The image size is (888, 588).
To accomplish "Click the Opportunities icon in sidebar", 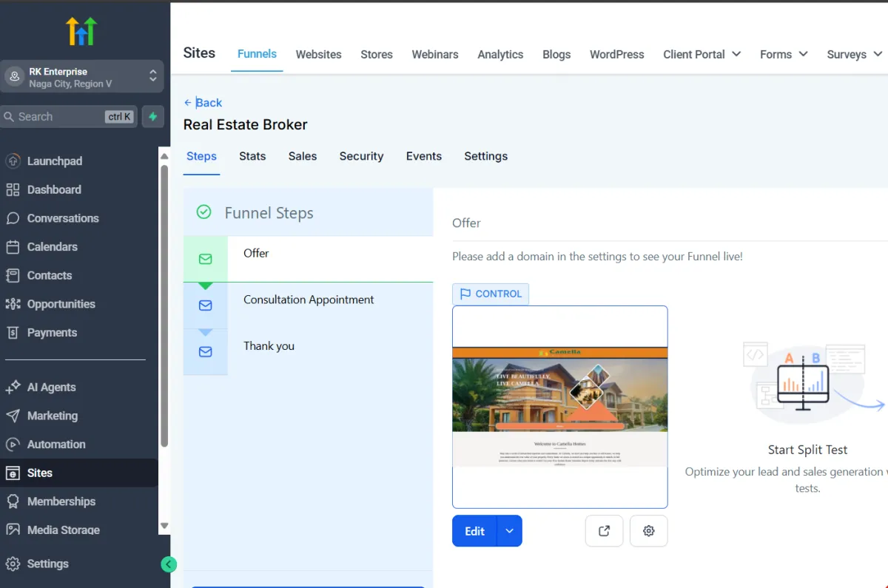I will click(13, 304).
